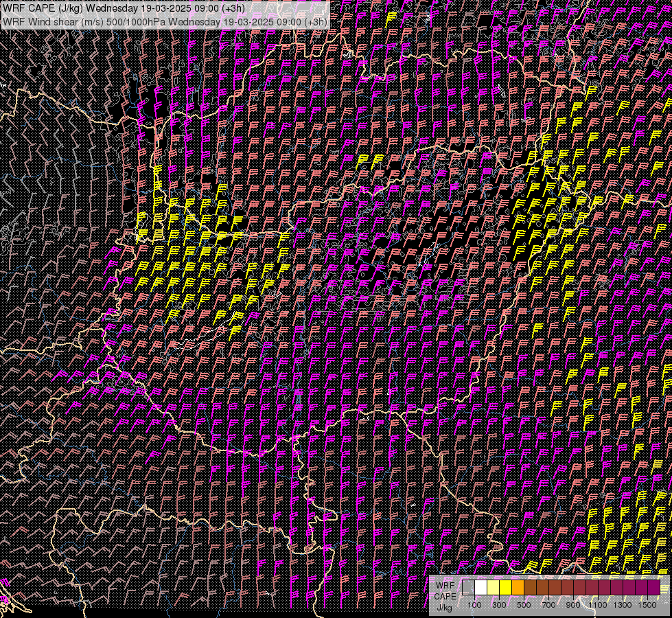Click the legend value 500
Image resolution: width=672 pixels, height=618 pixels.
coord(524,605)
